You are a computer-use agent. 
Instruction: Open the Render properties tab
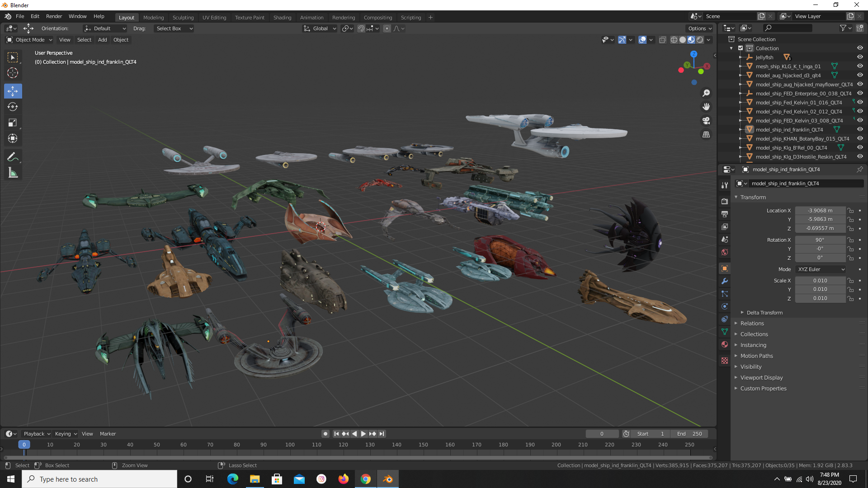(725, 201)
